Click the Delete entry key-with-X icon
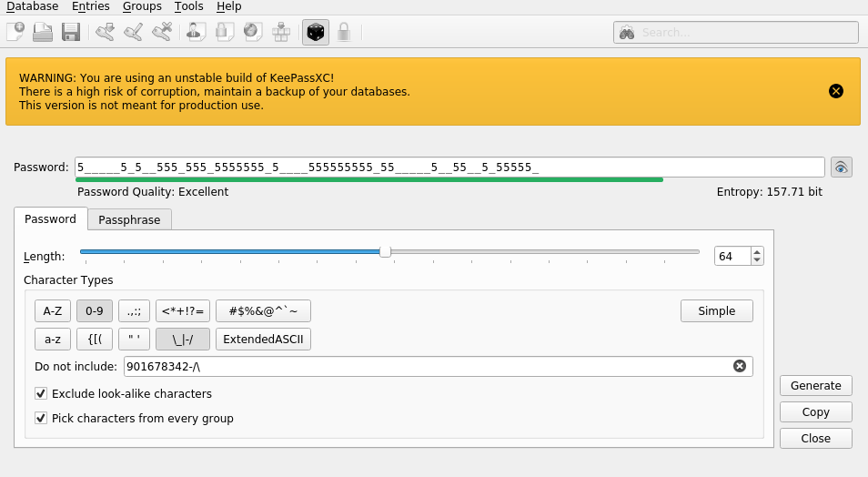868x477 pixels. 162,32
